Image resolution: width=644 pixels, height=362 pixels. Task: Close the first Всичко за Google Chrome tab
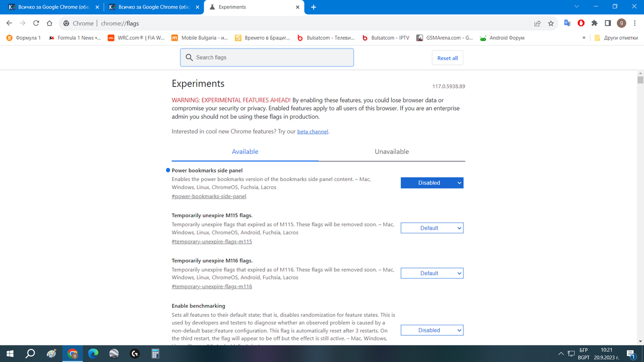pyautogui.click(x=97, y=8)
